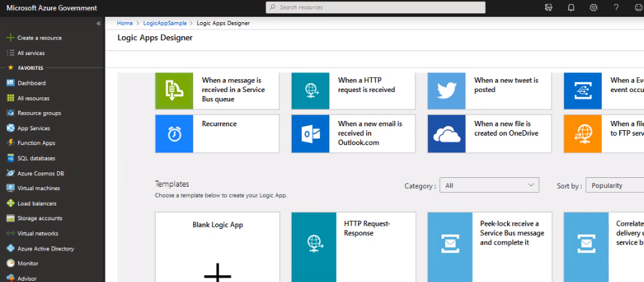644x282 pixels.
Task: Go to Azure Cosmos DB in sidebar
Action: click(x=39, y=173)
